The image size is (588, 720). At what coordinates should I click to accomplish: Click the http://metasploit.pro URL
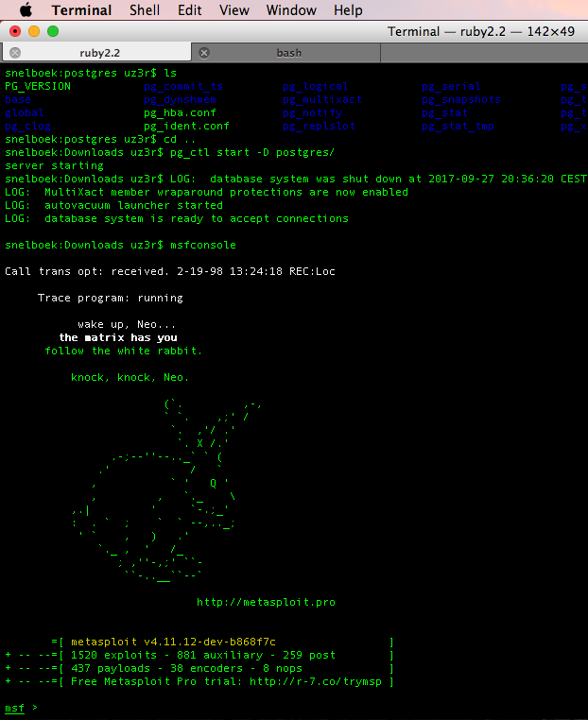266,602
